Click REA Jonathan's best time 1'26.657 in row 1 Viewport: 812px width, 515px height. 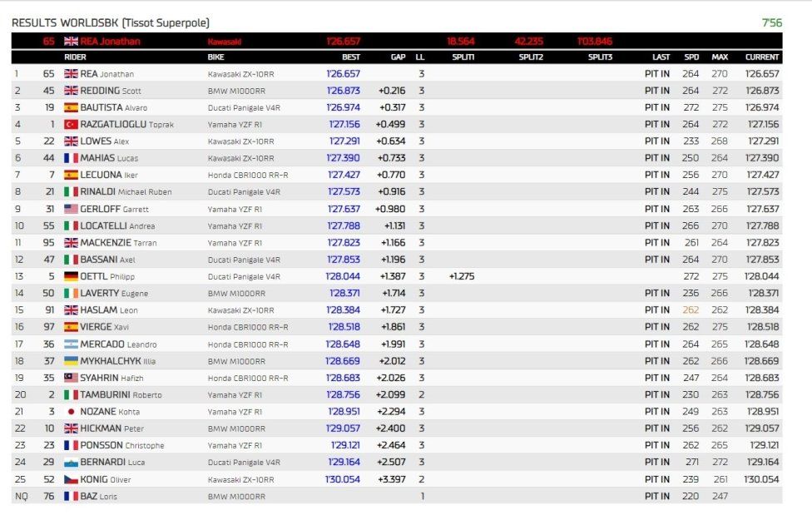click(343, 73)
